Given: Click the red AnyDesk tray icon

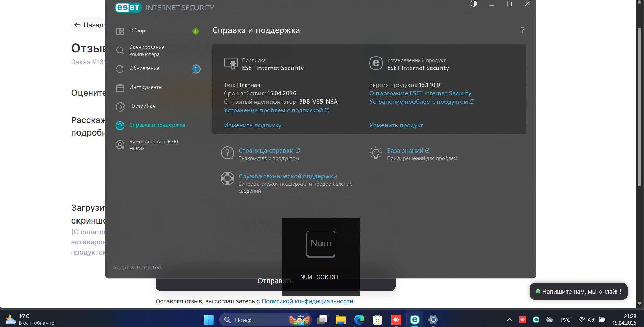Looking at the screenshot, I should [523, 320].
